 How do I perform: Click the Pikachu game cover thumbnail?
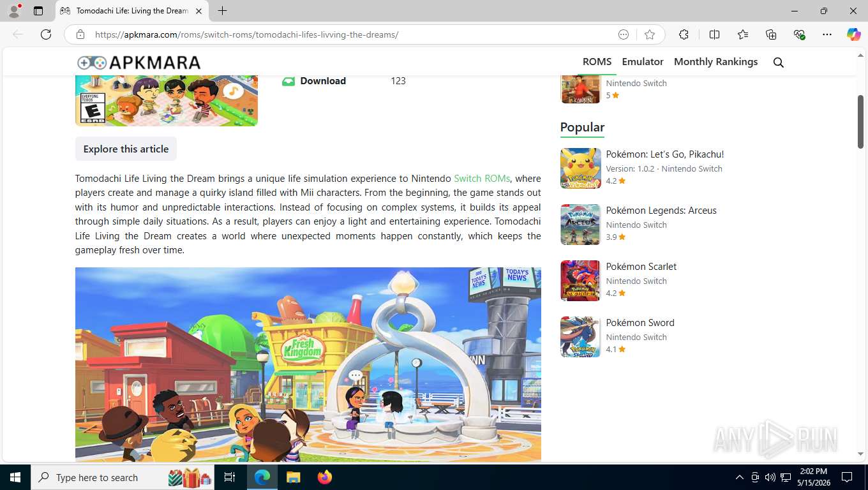coord(581,168)
